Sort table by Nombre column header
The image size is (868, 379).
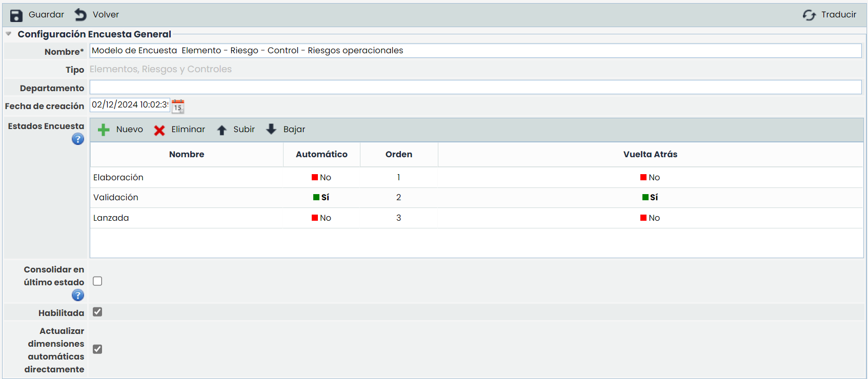(187, 154)
